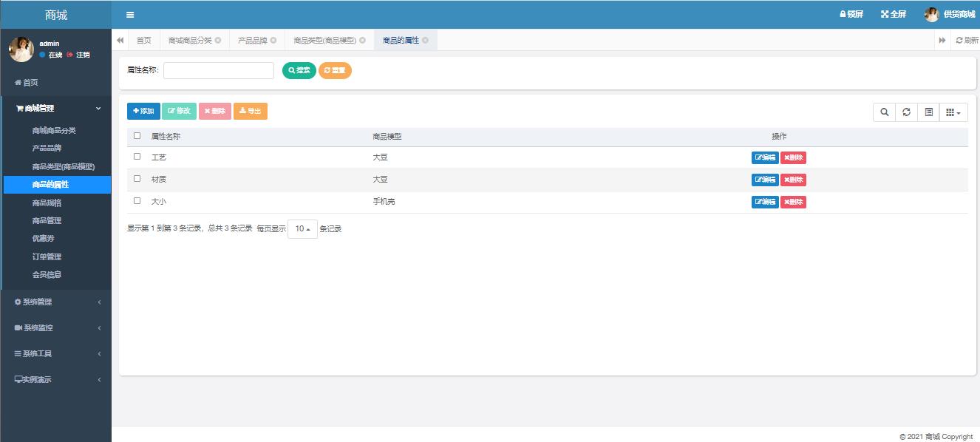
Task: Open 商品管理 in sidebar menu
Action: (x=47, y=220)
